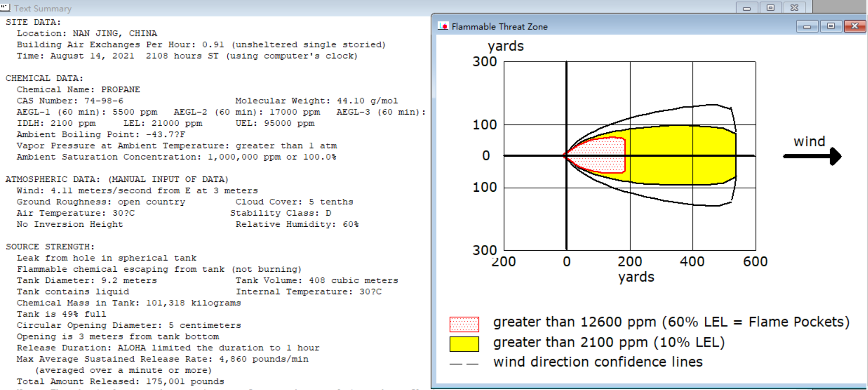Click 'Flammable chemical escaping from tank' line

(159, 269)
